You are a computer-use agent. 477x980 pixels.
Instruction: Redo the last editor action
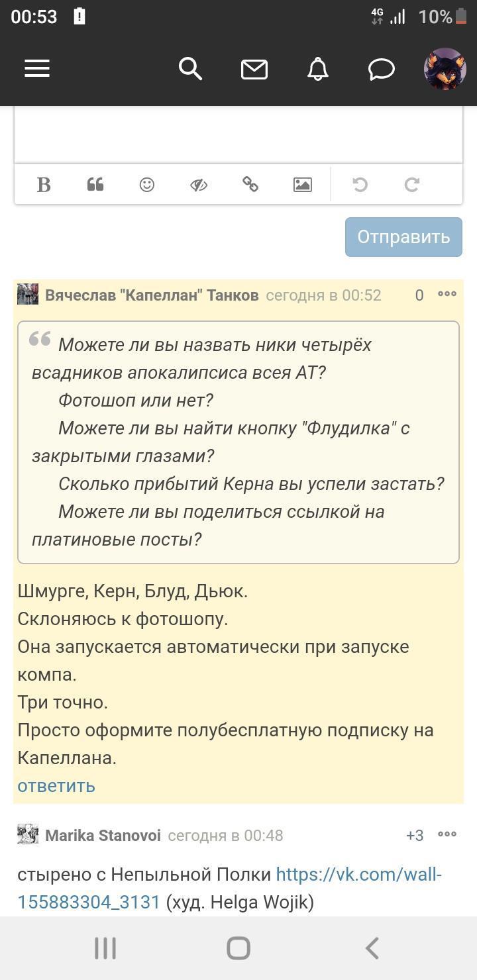(412, 185)
